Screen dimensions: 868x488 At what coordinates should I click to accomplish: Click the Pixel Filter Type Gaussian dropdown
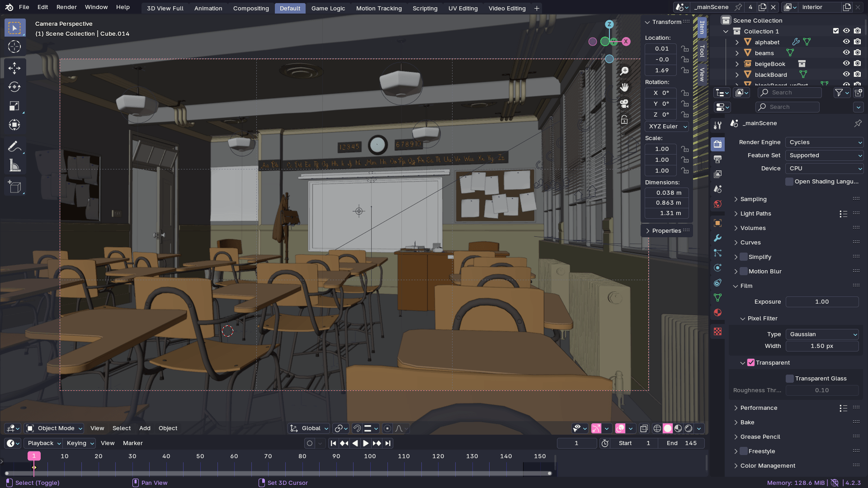click(821, 333)
